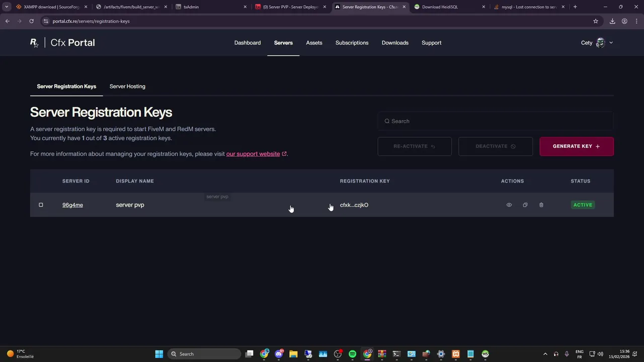Open the Subscriptions menu item
Image resolution: width=644 pixels, height=362 pixels.
pos(352,43)
